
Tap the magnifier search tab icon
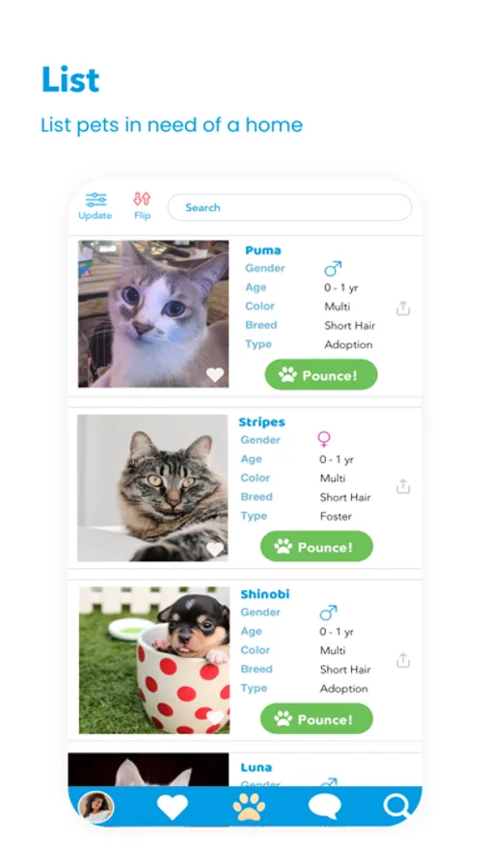[x=397, y=806]
